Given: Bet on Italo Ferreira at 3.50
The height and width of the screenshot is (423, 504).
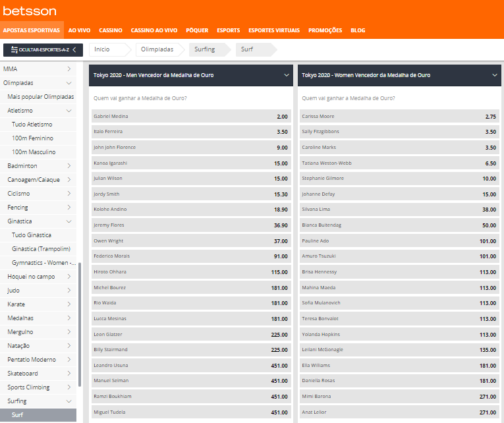Looking at the screenshot, I should 191,132.
